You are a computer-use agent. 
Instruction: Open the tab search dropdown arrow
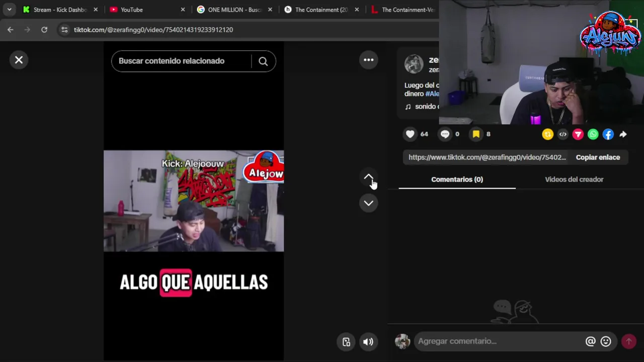pyautogui.click(x=9, y=10)
